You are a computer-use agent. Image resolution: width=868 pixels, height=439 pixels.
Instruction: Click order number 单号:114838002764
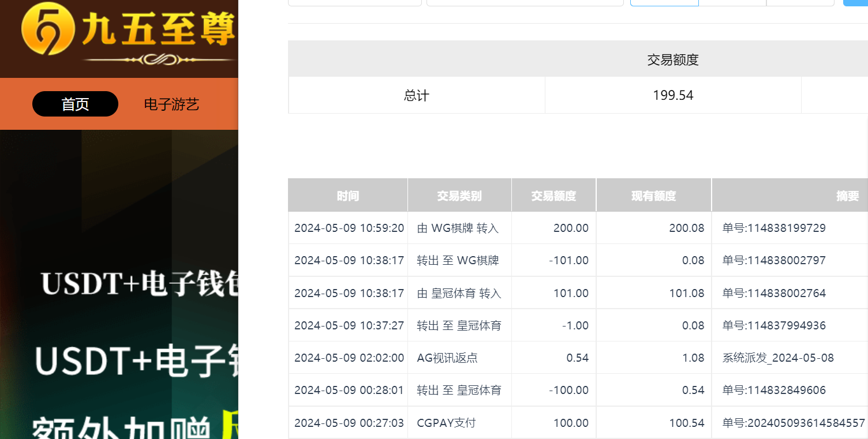pos(774,293)
